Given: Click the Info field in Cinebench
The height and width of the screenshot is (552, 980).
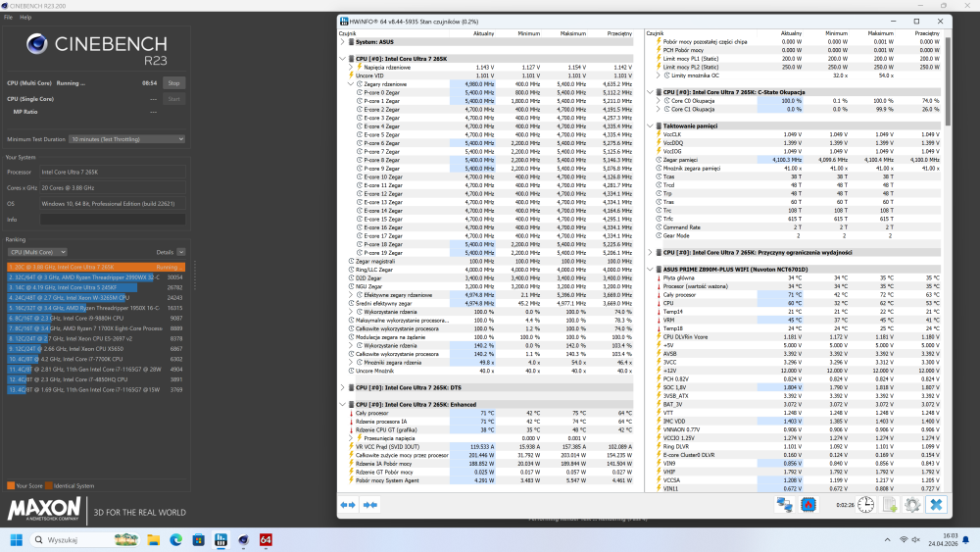Looking at the screenshot, I should 113,220.
